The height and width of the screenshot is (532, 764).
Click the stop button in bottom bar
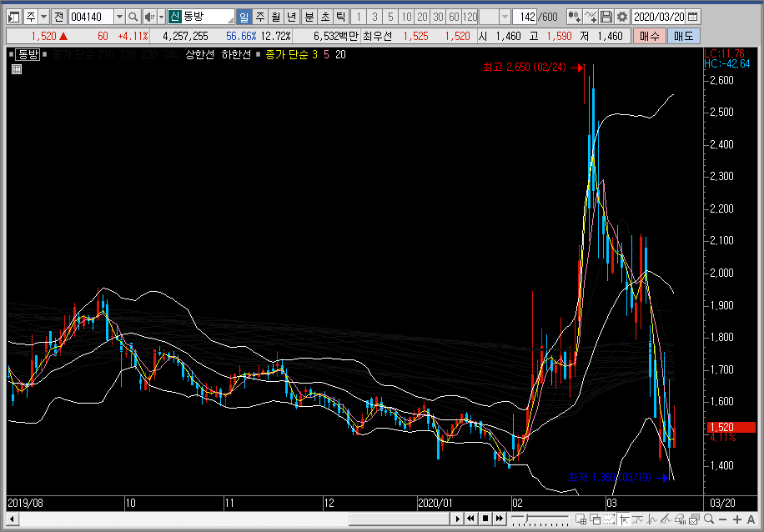(485, 519)
